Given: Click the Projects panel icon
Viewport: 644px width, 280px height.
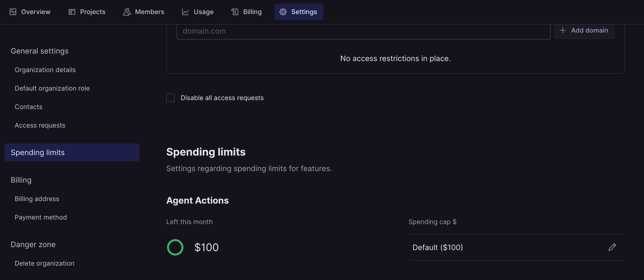Looking at the screenshot, I should point(72,12).
